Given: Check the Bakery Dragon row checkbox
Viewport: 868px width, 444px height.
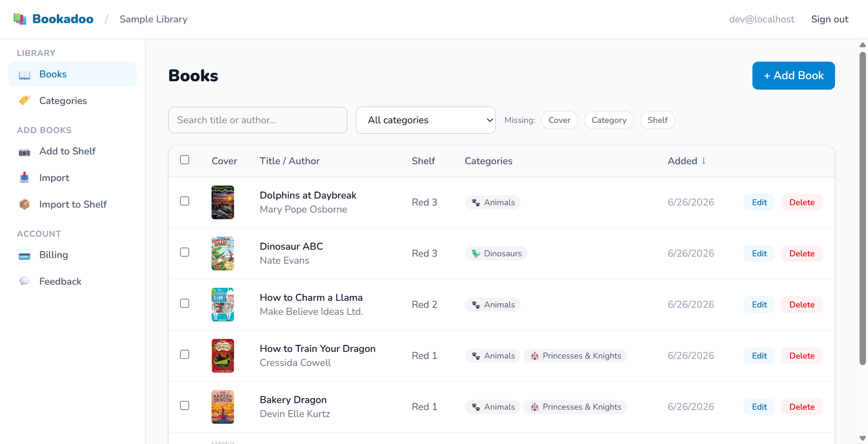Looking at the screenshot, I should click(x=185, y=406).
